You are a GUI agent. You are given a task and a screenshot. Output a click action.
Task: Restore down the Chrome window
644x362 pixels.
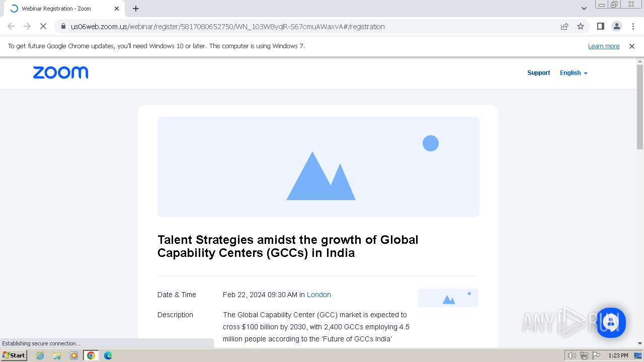(x=614, y=5)
